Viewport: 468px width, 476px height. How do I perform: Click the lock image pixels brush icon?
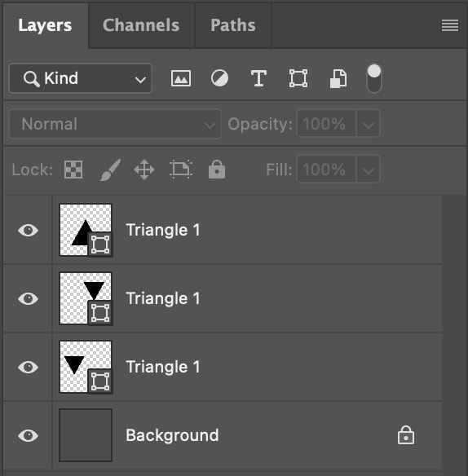click(x=111, y=170)
